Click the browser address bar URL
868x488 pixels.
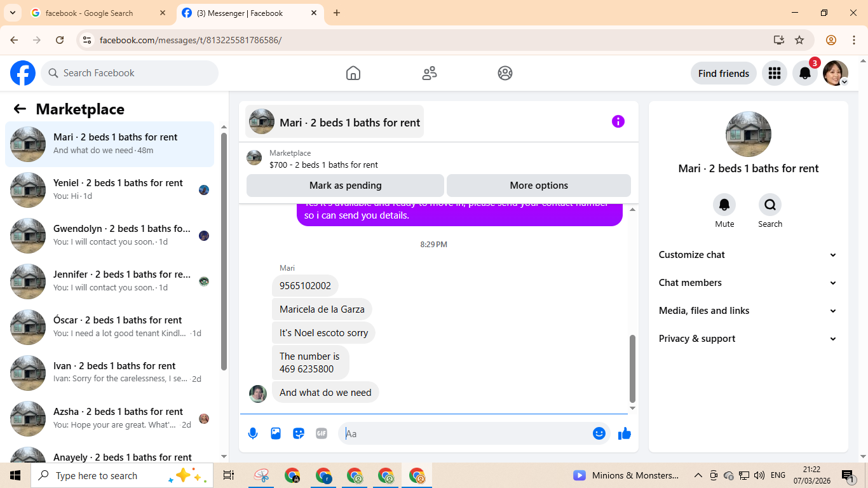pyautogui.click(x=191, y=40)
